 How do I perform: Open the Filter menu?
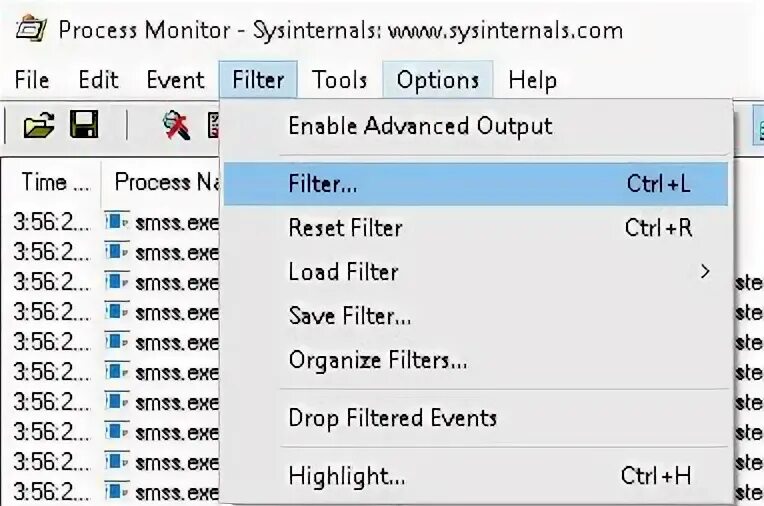[x=258, y=80]
